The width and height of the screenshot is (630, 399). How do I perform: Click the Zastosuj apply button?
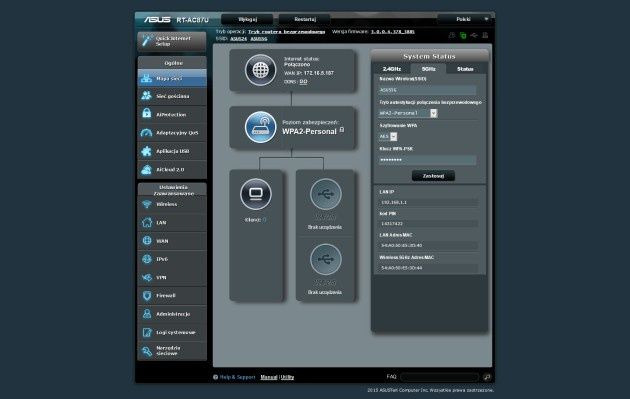coord(433,176)
